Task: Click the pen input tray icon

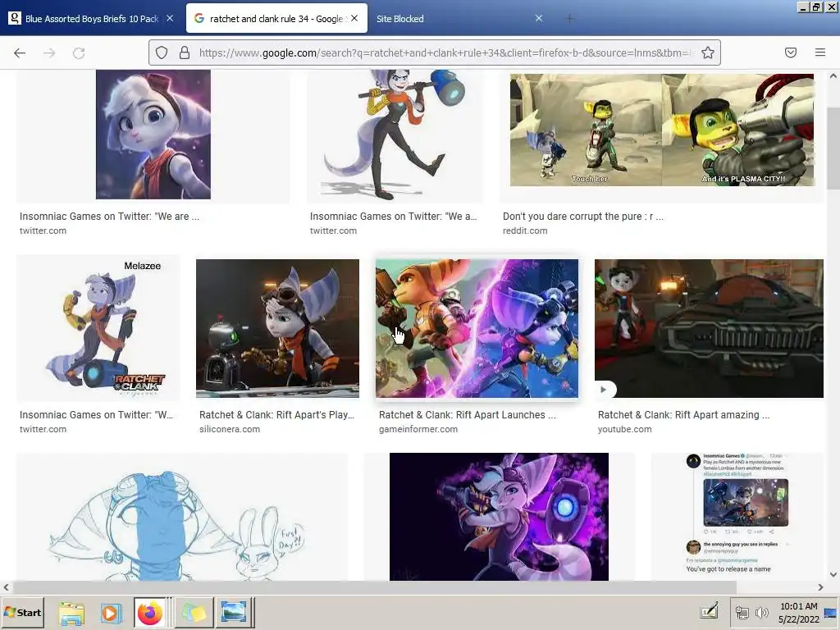Action: [x=710, y=611]
